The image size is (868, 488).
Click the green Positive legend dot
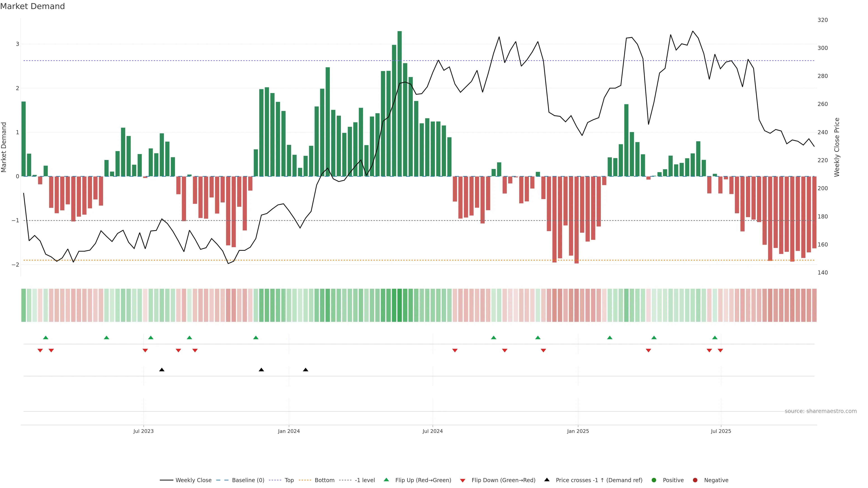tap(654, 480)
